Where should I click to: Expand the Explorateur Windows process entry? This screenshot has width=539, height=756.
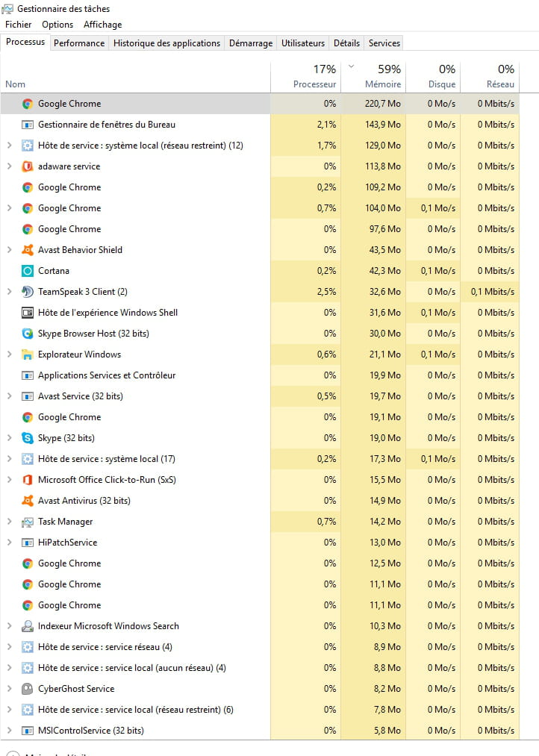pyautogui.click(x=9, y=354)
